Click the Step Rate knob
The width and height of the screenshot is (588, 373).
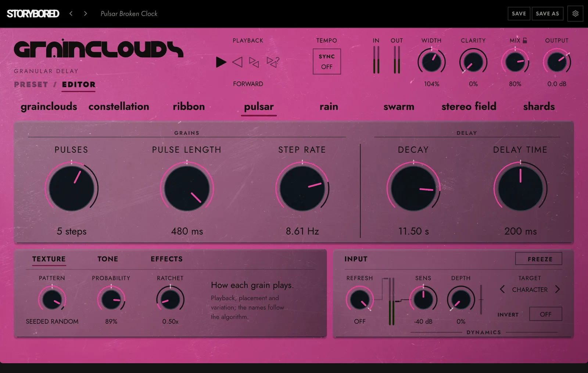click(x=302, y=188)
